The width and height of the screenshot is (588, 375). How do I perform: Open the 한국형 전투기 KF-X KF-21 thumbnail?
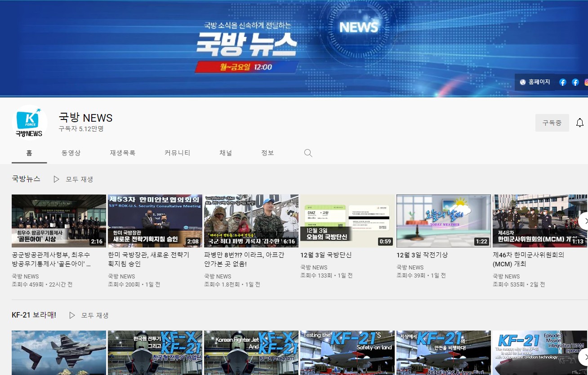tap(155, 353)
